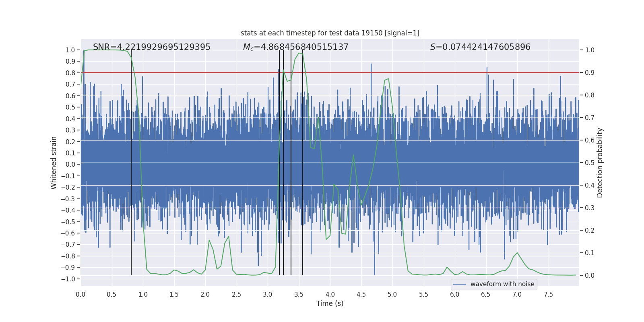Click the Time axis tick label 2.0
644x322 pixels.
[x=205, y=295]
